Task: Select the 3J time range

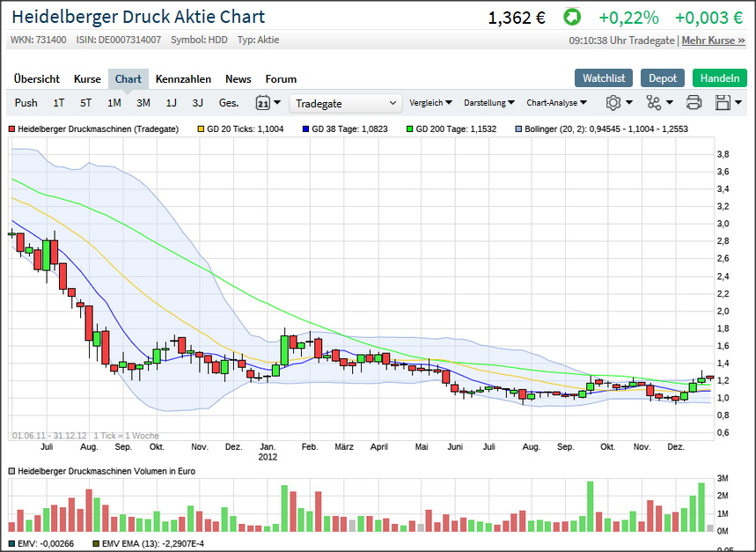Action: (198, 103)
